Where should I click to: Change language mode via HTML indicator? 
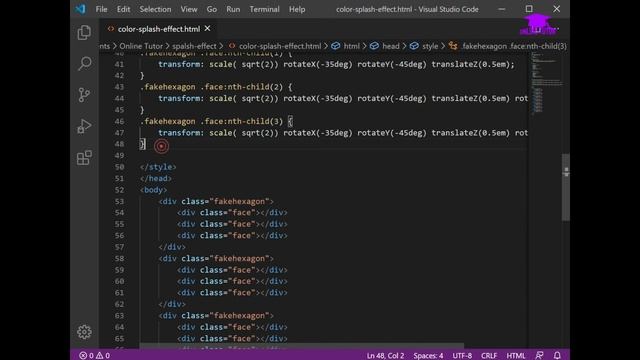coord(516,356)
